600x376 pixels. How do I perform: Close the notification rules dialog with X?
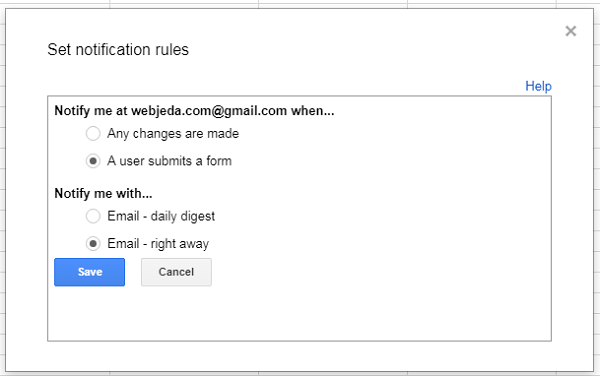pyautogui.click(x=571, y=31)
